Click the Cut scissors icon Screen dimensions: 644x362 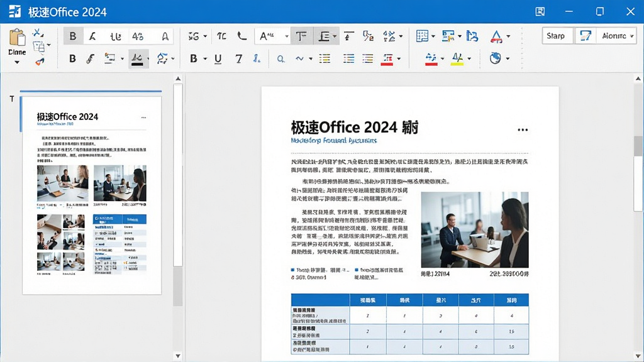tap(38, 33)
